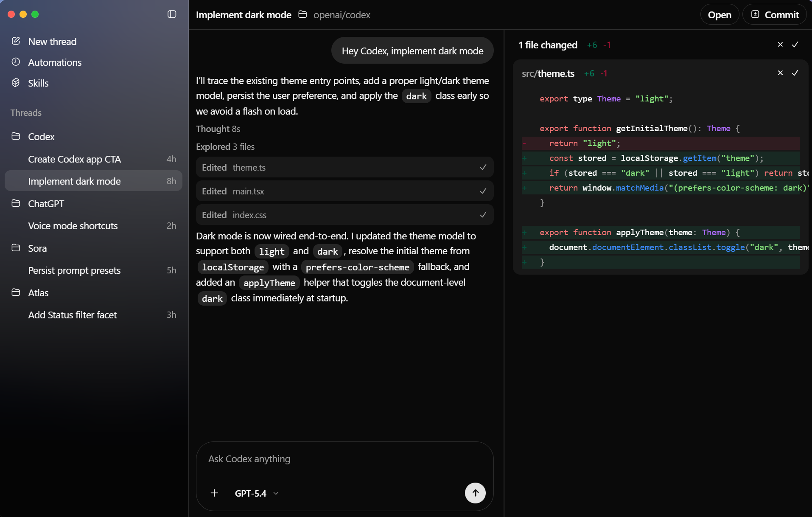This screenshot has height=517, width=812.
Task: Click the Atlas folder icon
Action: click(x=16, y=292)
